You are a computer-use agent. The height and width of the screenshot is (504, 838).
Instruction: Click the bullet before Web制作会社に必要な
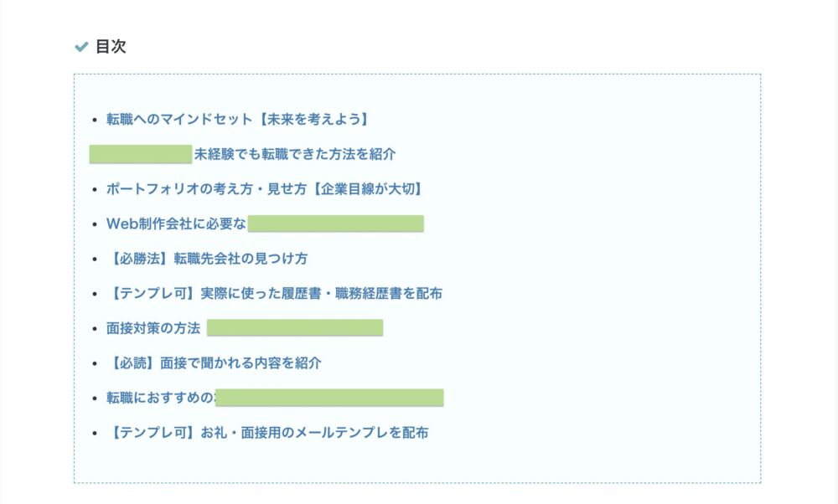(95, 224)
